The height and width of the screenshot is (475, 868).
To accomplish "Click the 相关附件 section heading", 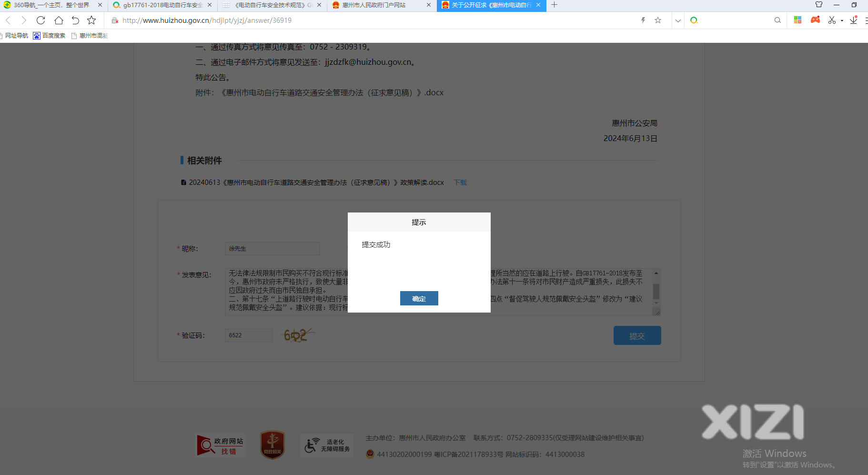I will click(204, 161).
